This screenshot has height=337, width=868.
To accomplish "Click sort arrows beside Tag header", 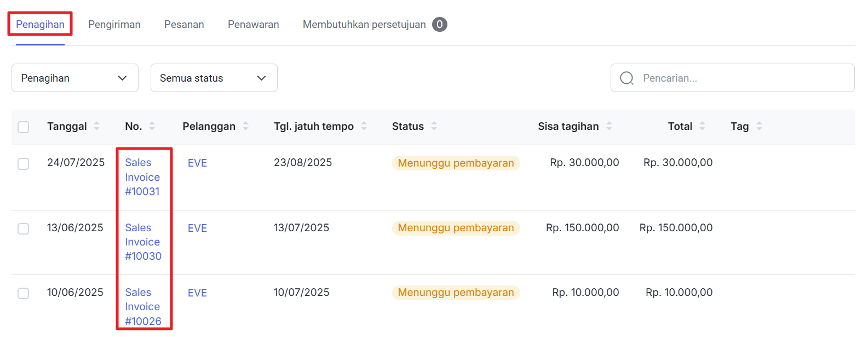I will pyautogui.click(x=759, y=126).
